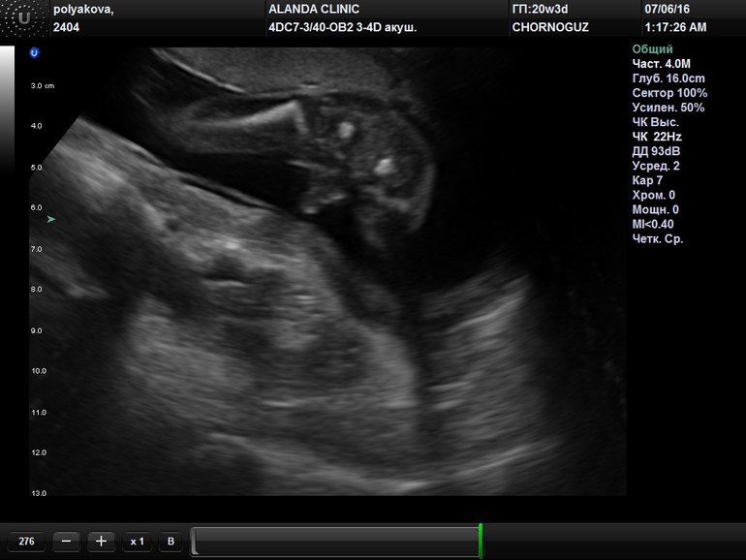Click the Глуб. 16.0cm depth parameter
746x560 pixels.
point(668,78)
